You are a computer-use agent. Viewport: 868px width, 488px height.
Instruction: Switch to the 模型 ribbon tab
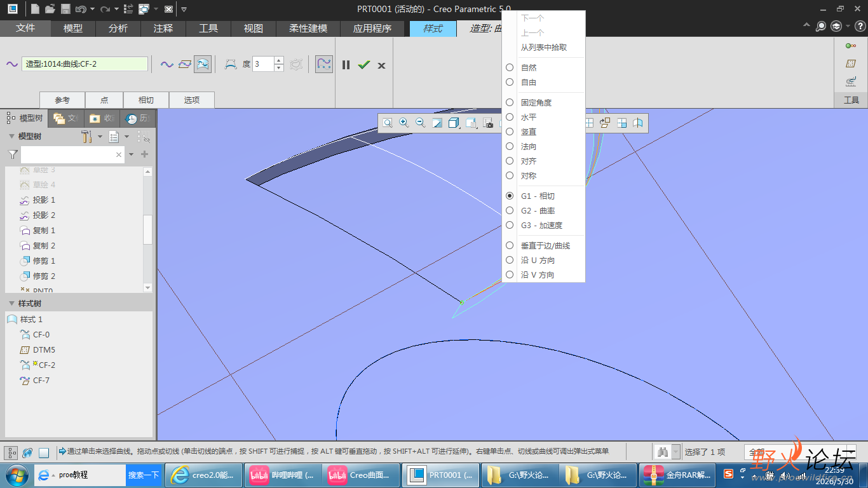click(73, 29)
